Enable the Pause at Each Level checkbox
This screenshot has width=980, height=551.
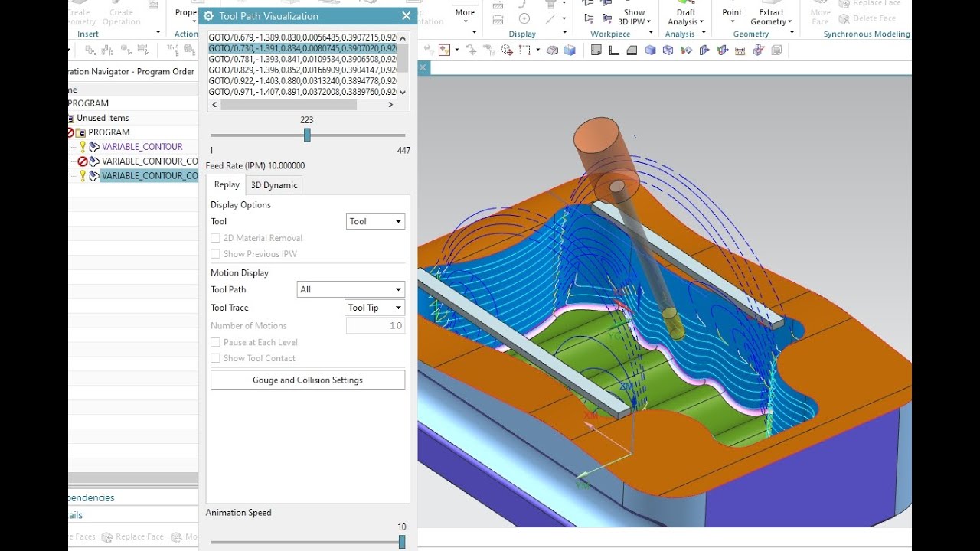coord(216,342)
